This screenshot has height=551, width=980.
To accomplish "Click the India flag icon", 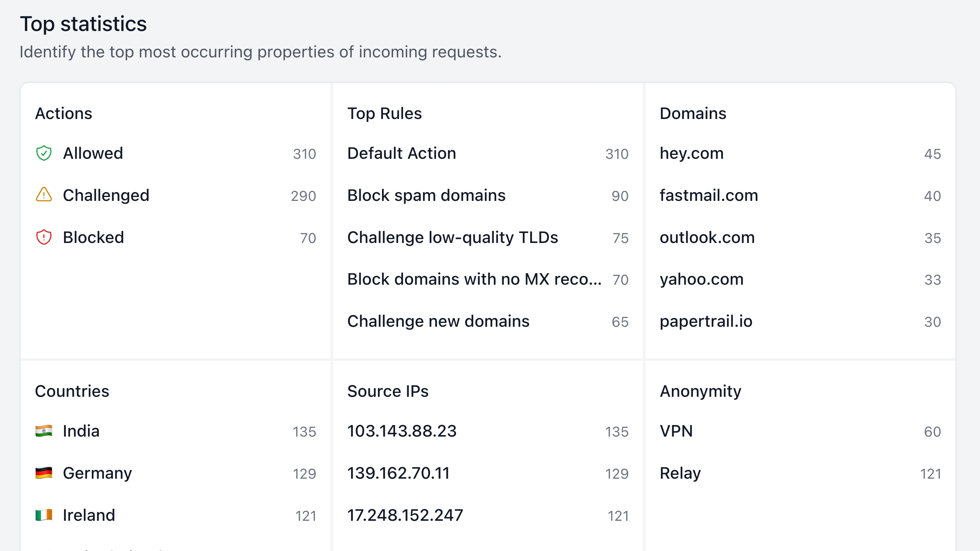I will point(44,431).
